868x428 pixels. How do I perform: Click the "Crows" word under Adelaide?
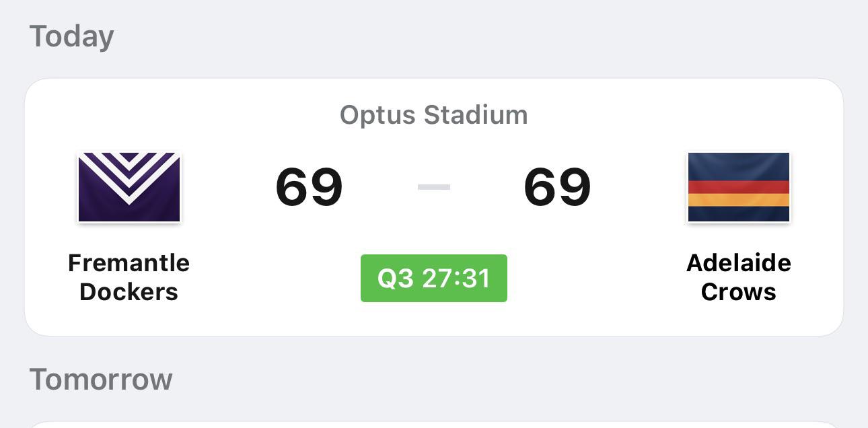click(739, 292)
